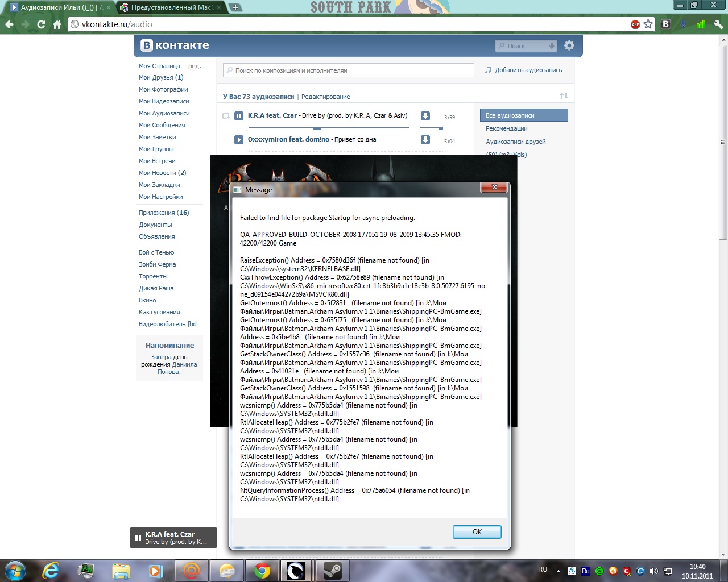Open the Зомби Ферма app
This screenshot has width=728, height=582.
(158, 264)
